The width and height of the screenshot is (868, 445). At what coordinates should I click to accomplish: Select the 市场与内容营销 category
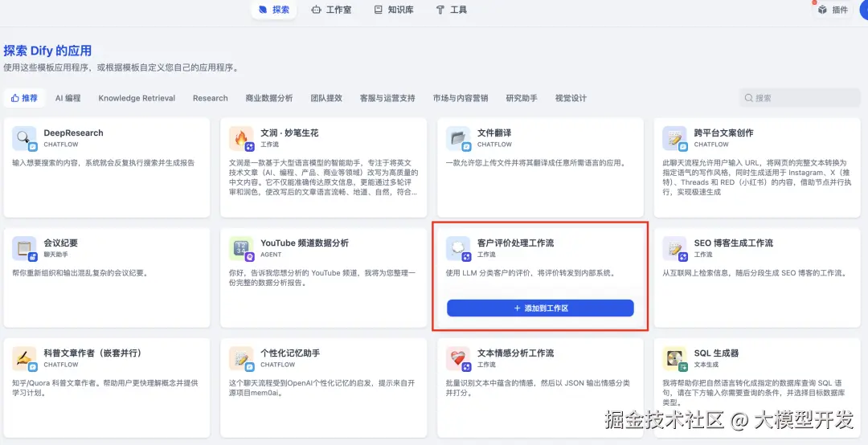[461, 98]
